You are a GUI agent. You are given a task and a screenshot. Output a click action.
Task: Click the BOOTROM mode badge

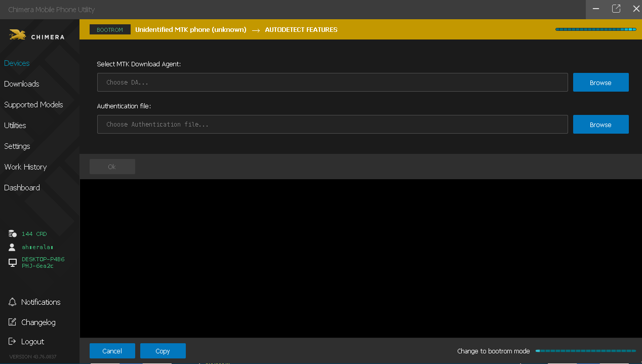tap(110, 30)
